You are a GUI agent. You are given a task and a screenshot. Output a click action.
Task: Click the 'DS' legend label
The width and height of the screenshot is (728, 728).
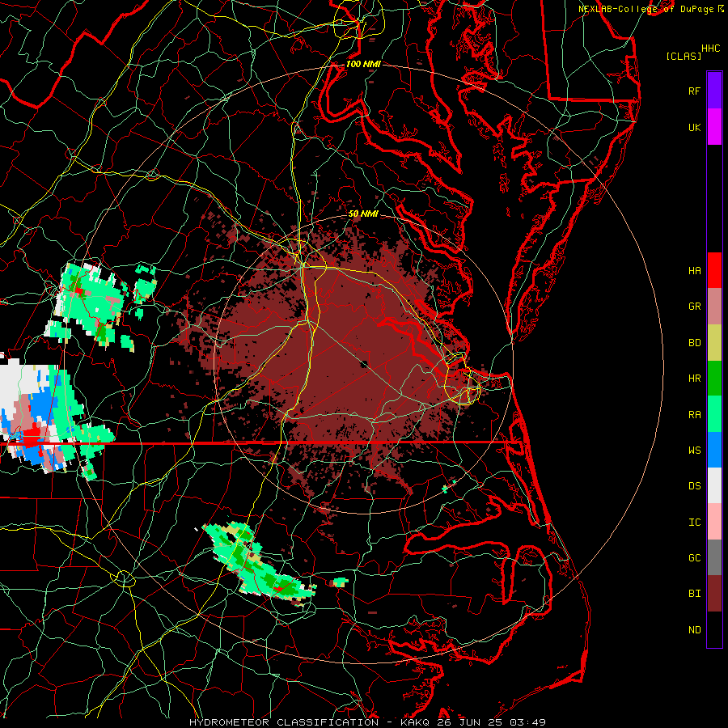[x=694, y=485]
